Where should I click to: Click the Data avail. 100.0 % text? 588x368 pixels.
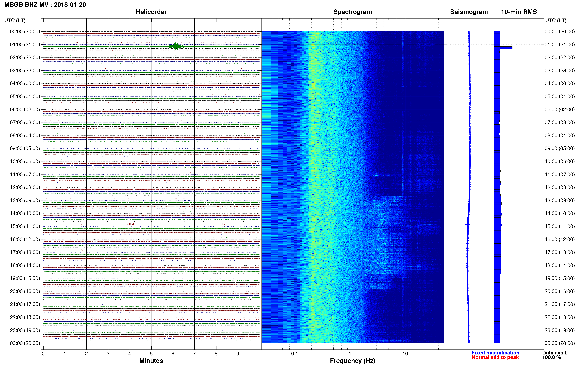point(555,355)
